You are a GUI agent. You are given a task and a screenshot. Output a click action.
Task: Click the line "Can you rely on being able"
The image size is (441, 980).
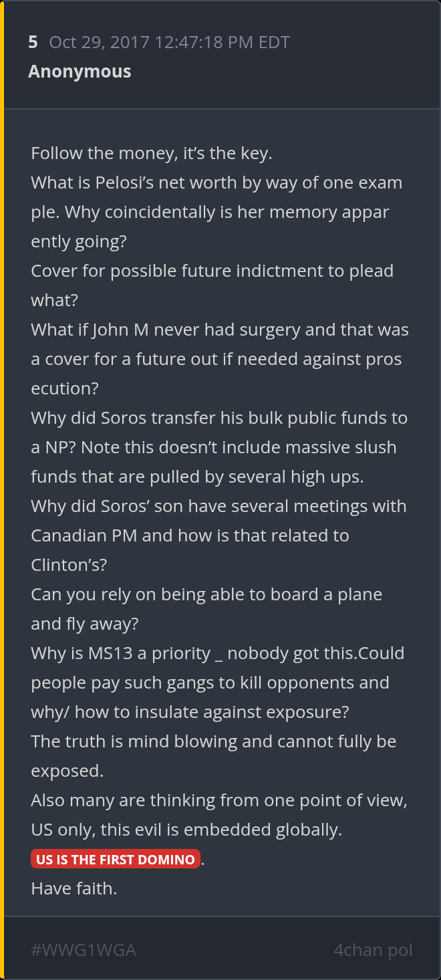click(206, 594)
